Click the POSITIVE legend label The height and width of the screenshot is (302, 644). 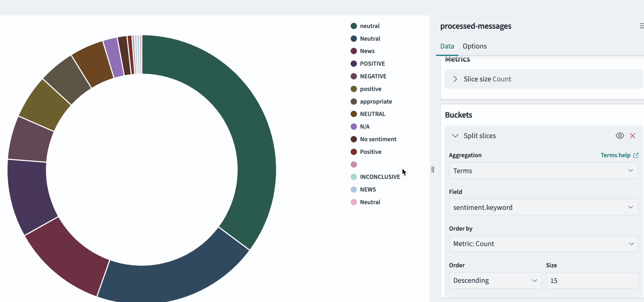pyautogui.click(x=372, y=64)
